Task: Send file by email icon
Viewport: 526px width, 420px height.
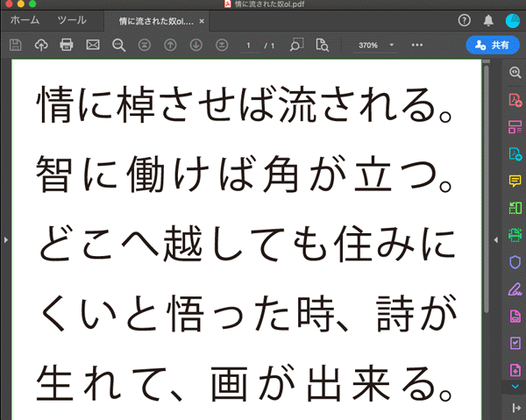Action: (93, 45)
